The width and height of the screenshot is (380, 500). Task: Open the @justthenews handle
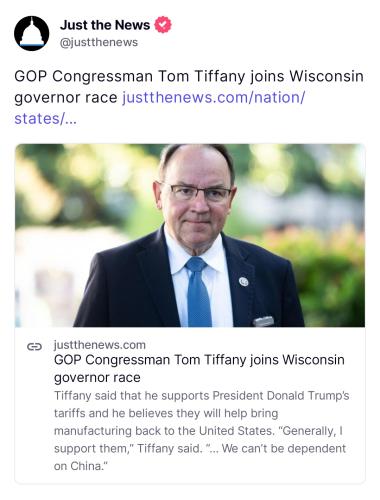99,42
